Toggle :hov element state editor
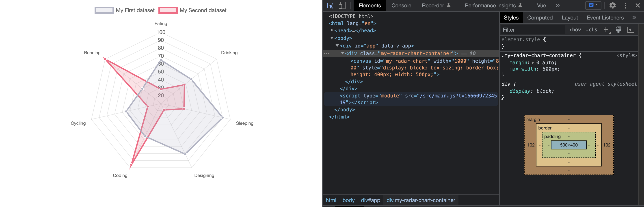 pos(575,30)
